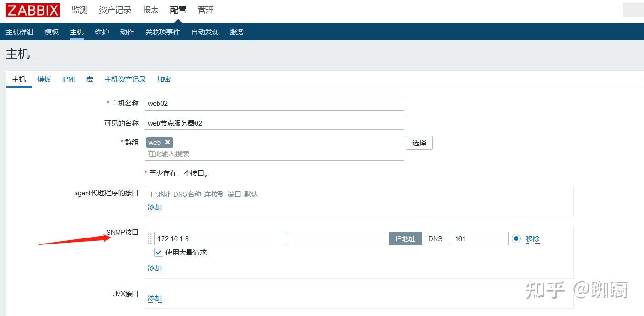Add a JMX interface via 添加
The width and height of the screenshot is (644, 316).
[155, 298]
